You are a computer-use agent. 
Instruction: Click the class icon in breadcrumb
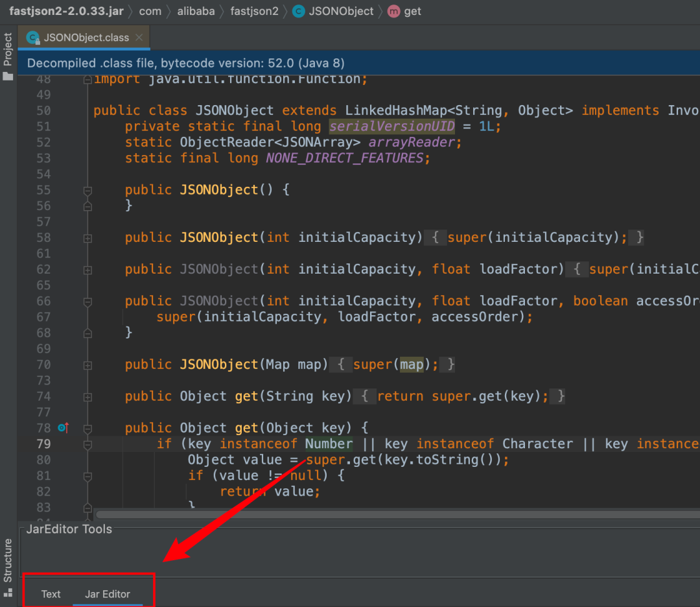click(x=299, y=11)
